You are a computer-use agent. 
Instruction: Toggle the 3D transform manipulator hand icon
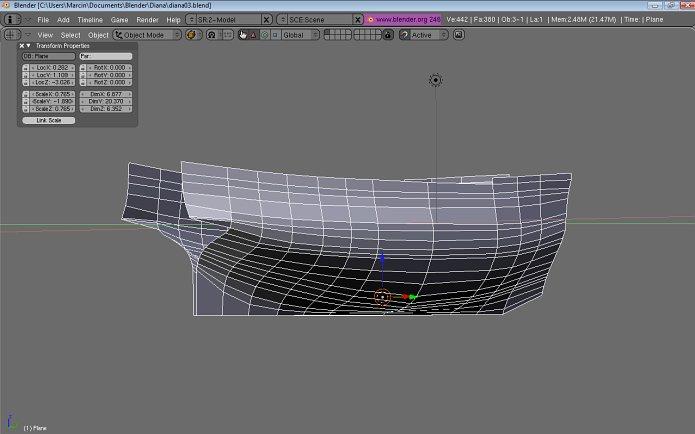tap(243, 35)
